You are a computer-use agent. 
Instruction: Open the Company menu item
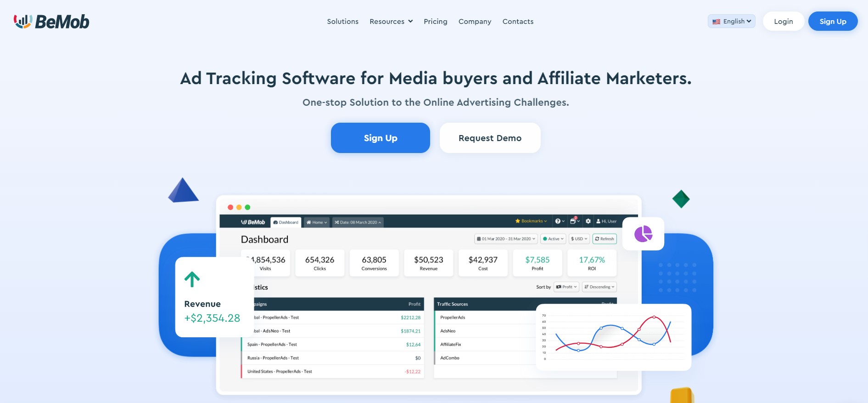click(x=475, y=22)
